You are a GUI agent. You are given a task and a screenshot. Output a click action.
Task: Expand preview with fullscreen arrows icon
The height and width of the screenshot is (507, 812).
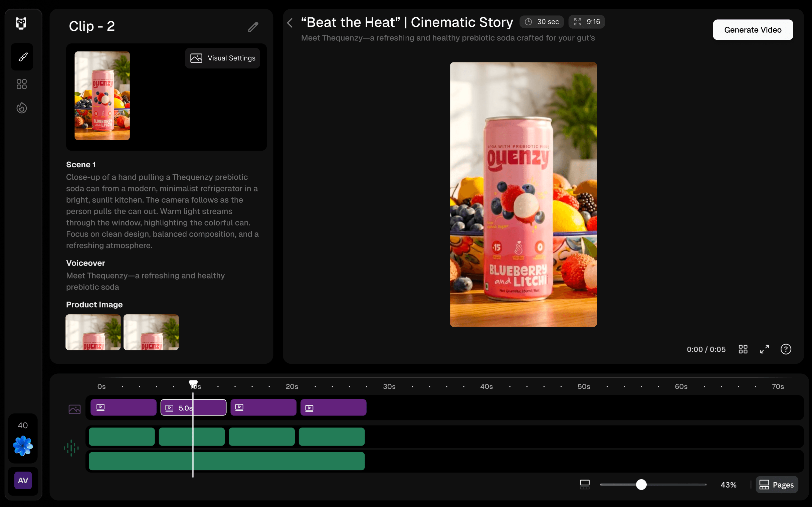(x=764, y=349)
